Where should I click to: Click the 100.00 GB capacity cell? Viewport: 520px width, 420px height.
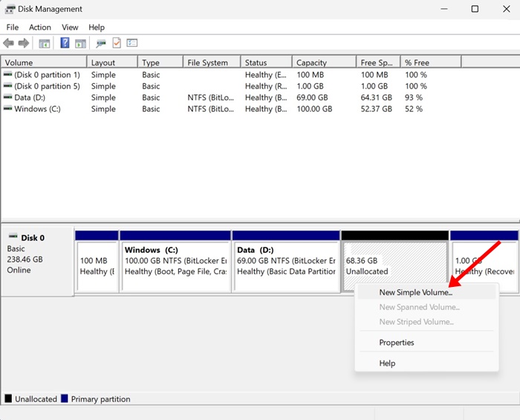[314, 109]
